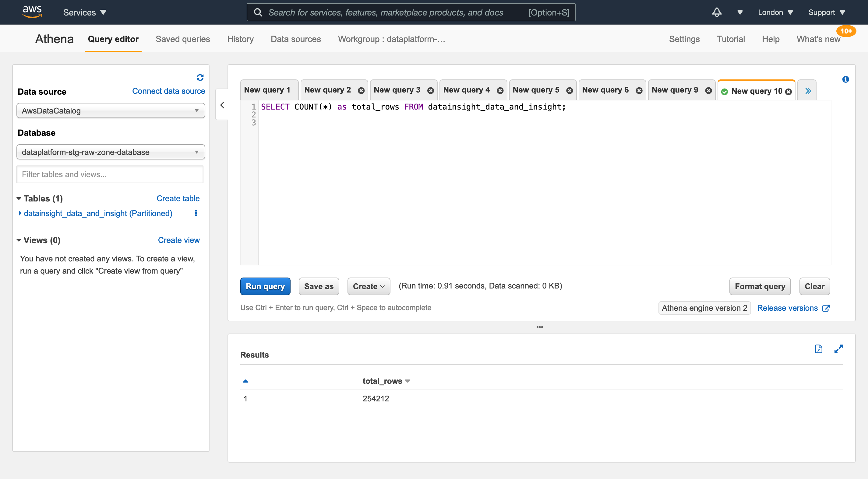Switch to New query 2 tab
The width and height of the screenshot is (868, 479).
point(327,90)
